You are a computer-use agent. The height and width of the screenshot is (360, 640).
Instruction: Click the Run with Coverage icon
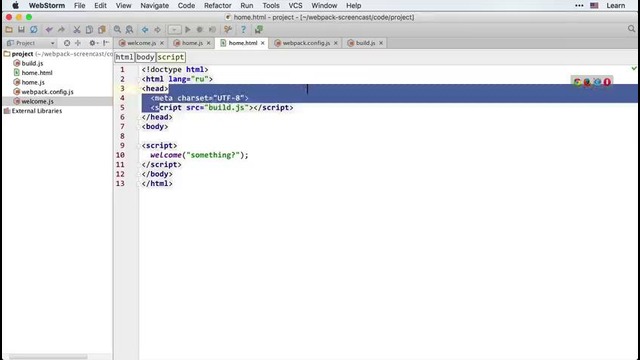coord(212,29)
